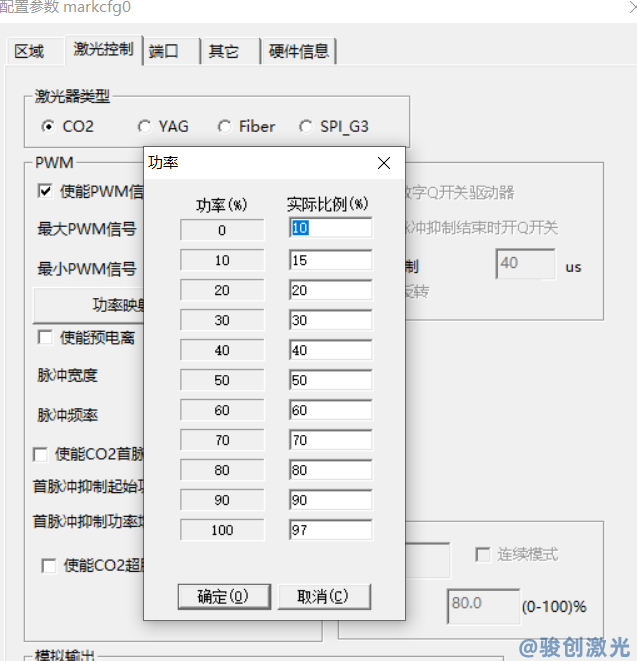Select the YAG laser type radio
Screen dimensions: 637x661
164,126
